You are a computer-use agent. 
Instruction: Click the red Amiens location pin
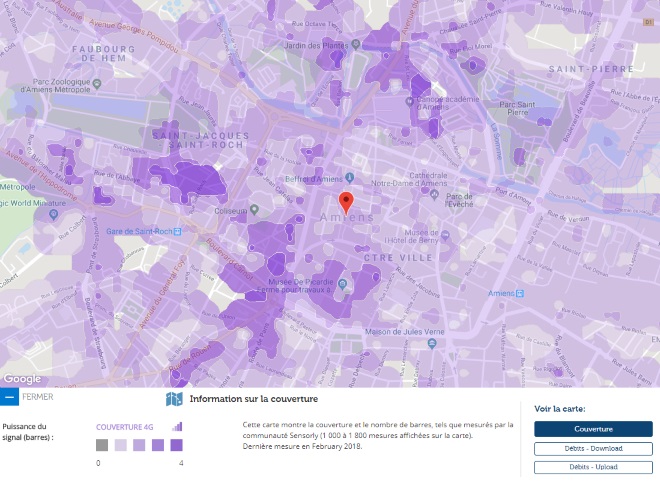[346, 201]
